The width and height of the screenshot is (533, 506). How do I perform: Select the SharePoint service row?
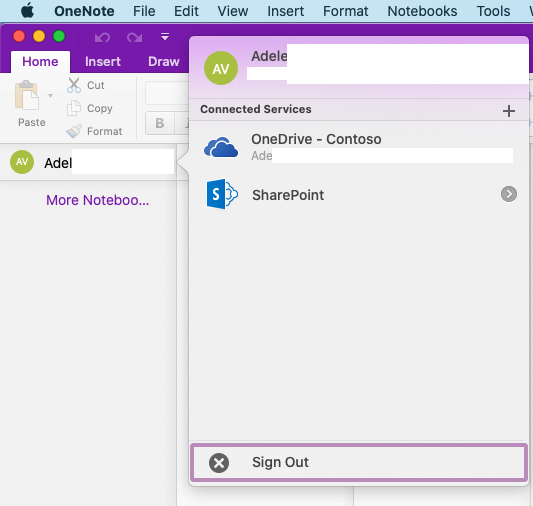point(359,195)
